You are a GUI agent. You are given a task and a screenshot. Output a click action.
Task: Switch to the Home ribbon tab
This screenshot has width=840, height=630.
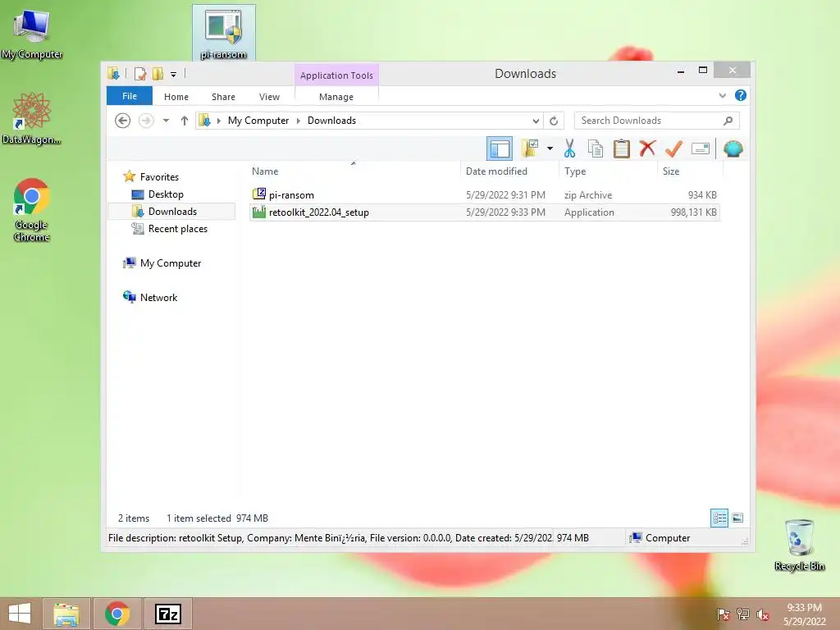[x=176, y=97]
